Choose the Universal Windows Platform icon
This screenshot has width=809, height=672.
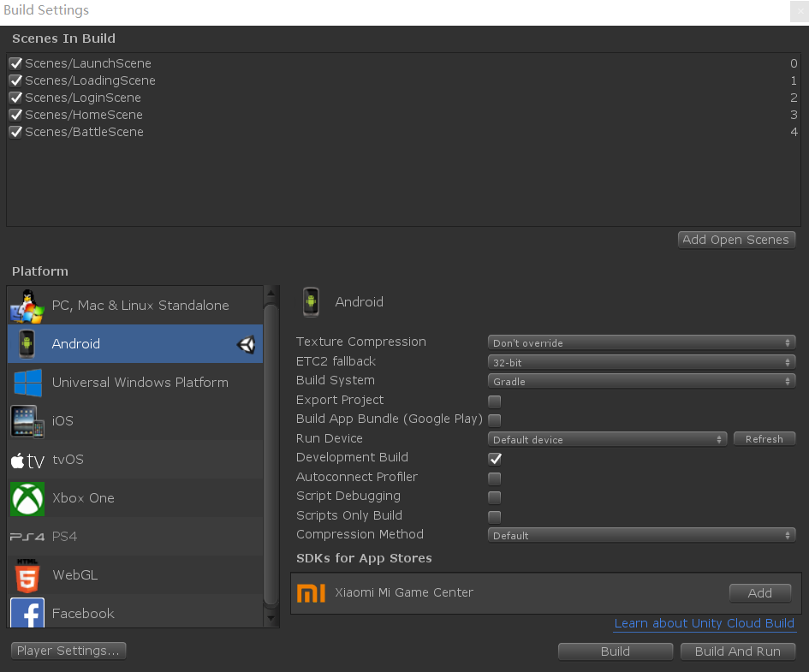coord(27,383)
